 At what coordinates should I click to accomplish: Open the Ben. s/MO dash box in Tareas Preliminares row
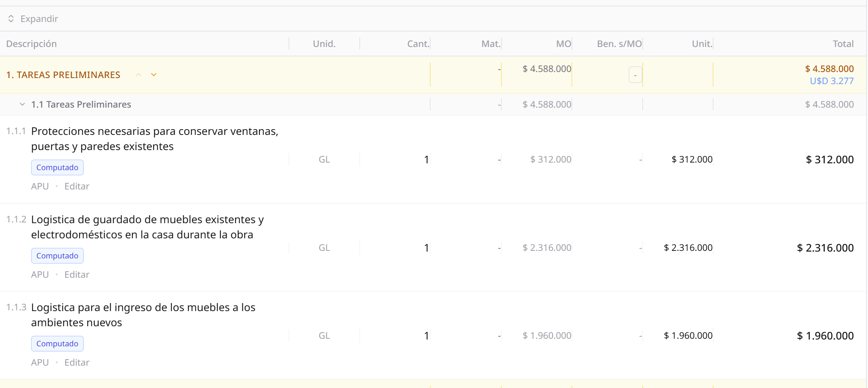click(x=635, y=75)
